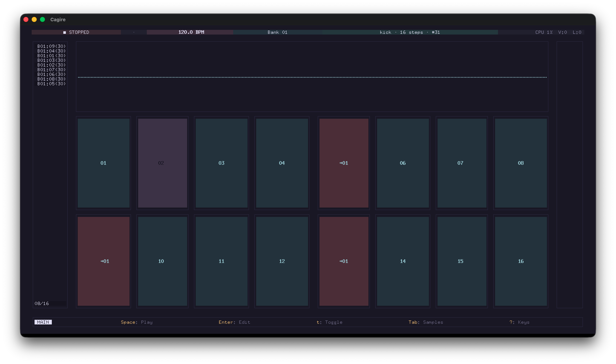Select step pad 12
This screenshot has width=616, height=364.
point(282,261)
